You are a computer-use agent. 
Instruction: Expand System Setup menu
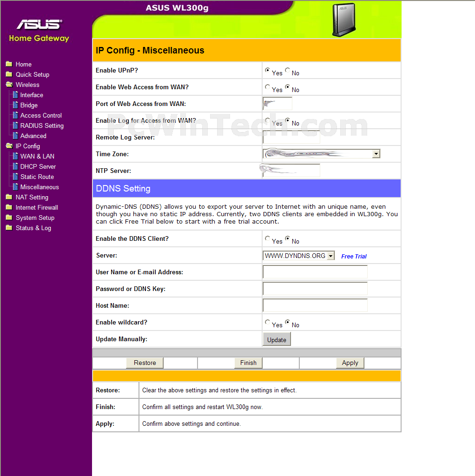click(35, 218)
